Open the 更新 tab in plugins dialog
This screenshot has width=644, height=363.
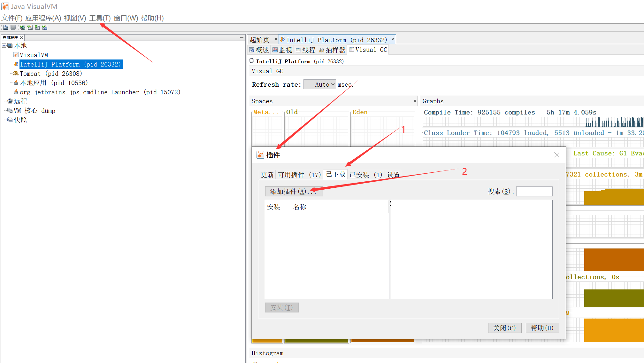point(267,175)
